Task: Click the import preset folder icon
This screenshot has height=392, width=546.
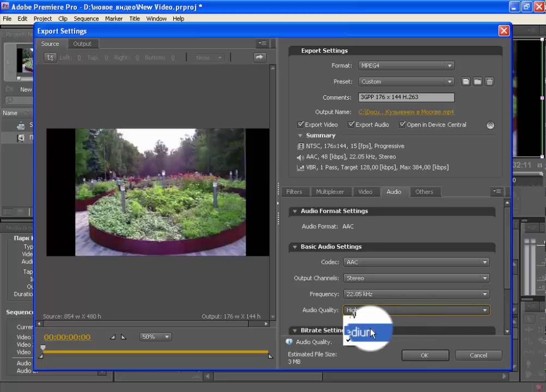Action: (x=477, y=82)
